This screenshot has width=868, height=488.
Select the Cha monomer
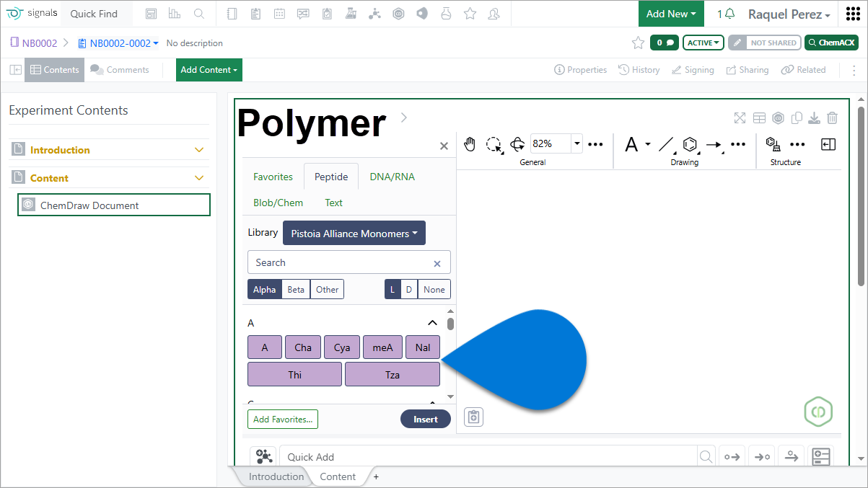[x=303, y=347]
